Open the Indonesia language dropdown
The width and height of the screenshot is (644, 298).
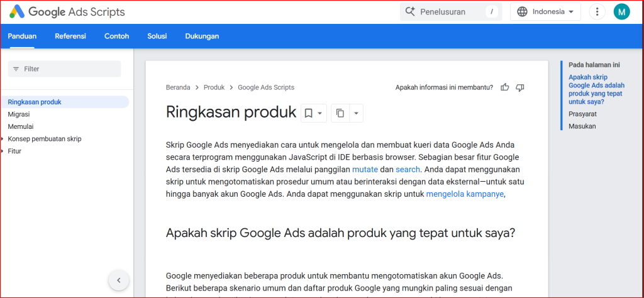click(545, 12)
